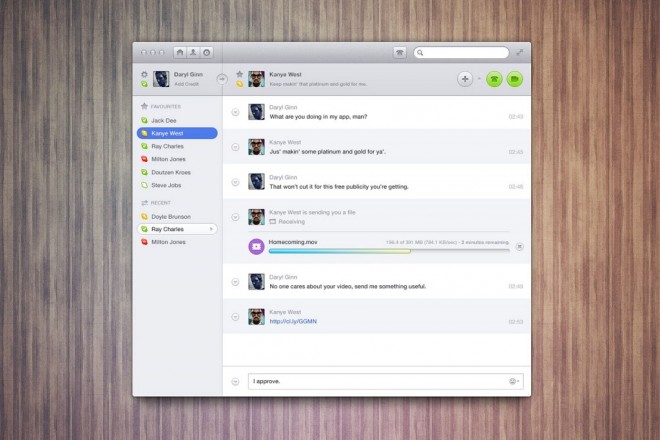Image resolution: width=660 pixels, height=440 pixels.
Task: Click the Add Credit link
Action: pos(186,84)
